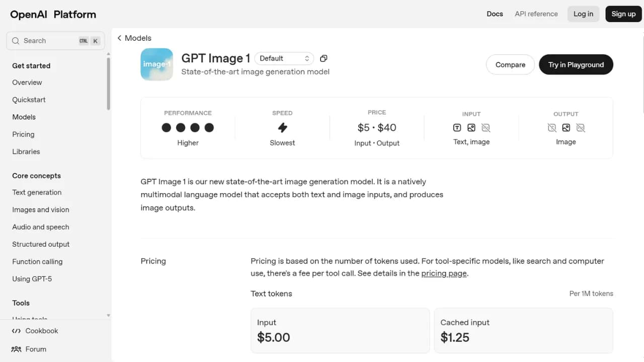Image resolution: width=644 pixels, height=362 pixels.
Task: Open Images and vision in sidebar
Action: point(41,210)
